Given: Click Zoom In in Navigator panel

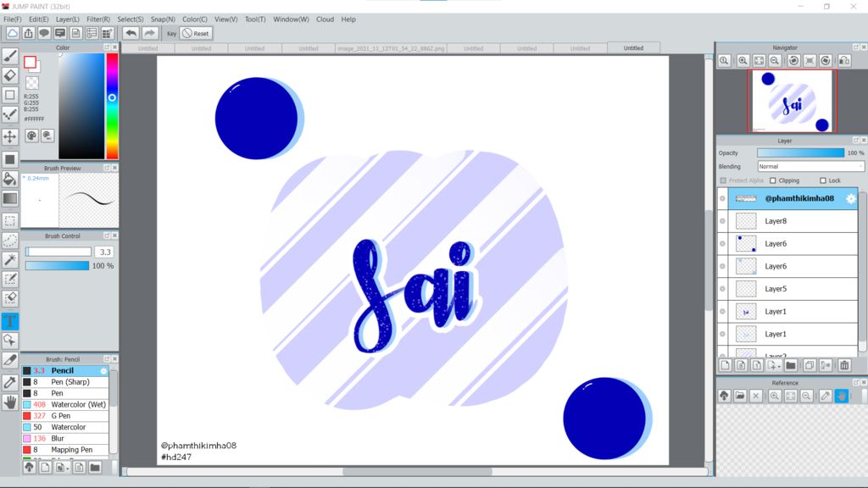Looking at the screenshot, I should click(x=743, y=61).
